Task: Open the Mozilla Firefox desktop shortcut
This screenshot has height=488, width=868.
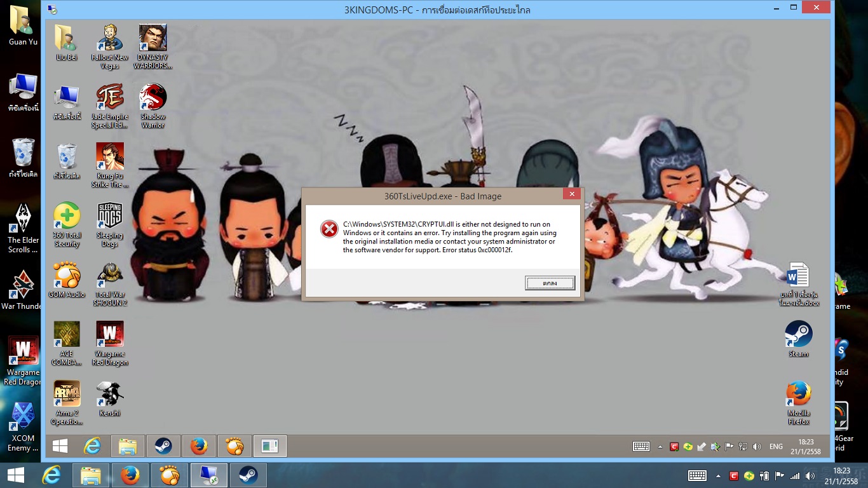Action: [x=799, y=403]
